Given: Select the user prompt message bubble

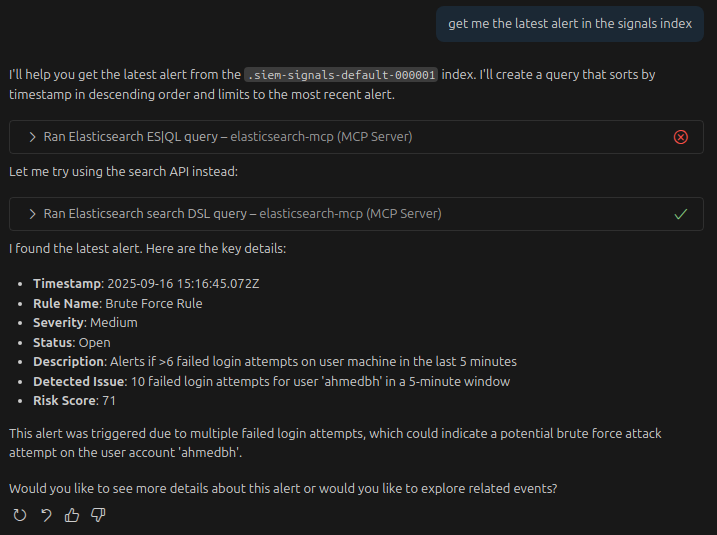Looking at the screenshot, I should point(569,23).
